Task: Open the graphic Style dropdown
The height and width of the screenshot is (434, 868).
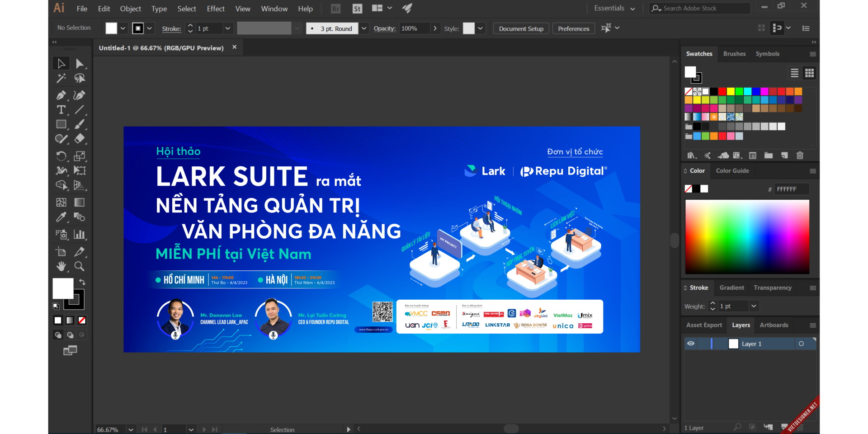Action: pyautogui.click(x=480, y=28)
